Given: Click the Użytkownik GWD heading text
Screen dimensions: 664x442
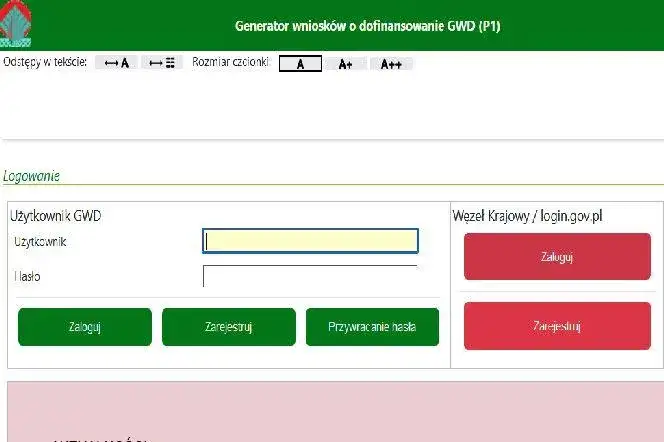Looking at the screenshot, I should 55,216.
